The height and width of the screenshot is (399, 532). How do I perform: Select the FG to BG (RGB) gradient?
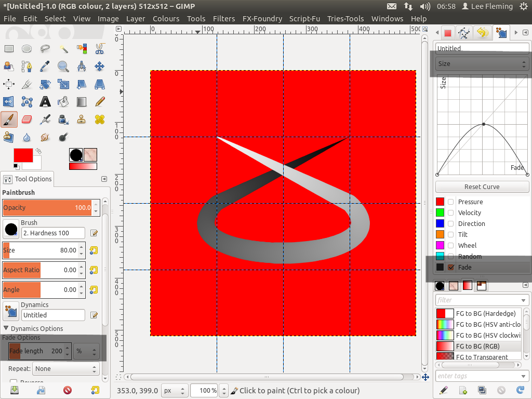coord(478,347)
